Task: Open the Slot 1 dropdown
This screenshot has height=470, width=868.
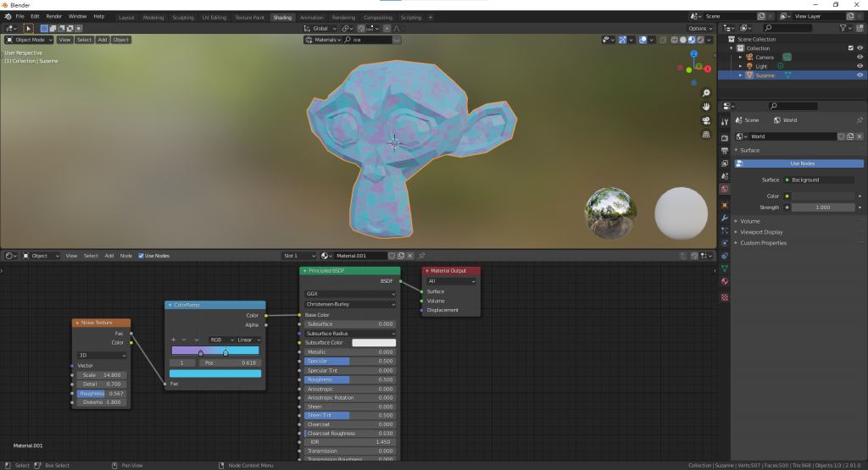Action: tap(299, 256)
